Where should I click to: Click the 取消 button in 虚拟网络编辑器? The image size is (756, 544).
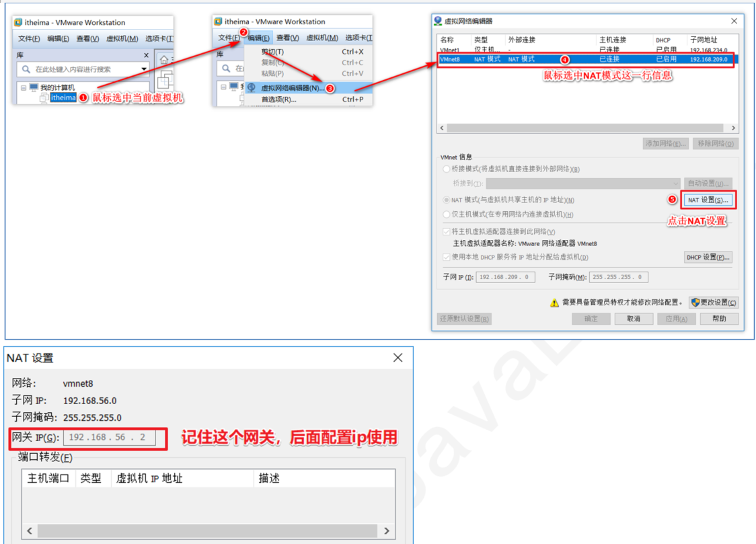coord(634,319)
